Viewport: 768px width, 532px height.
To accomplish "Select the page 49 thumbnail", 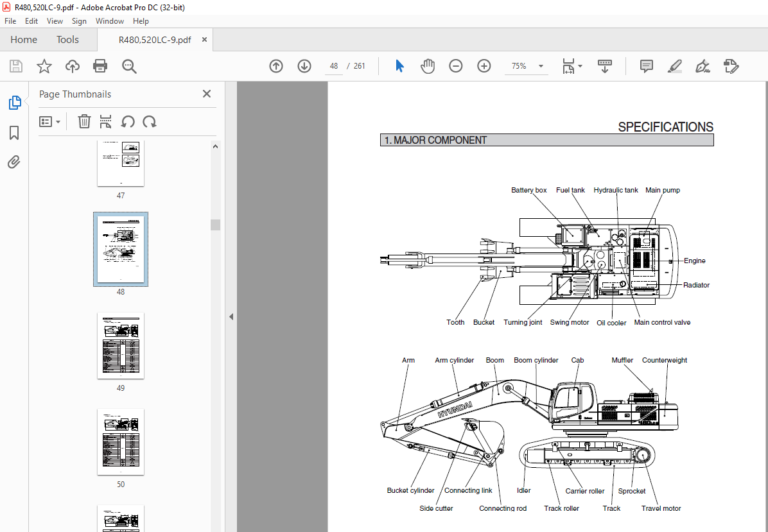I will (121, 345).
